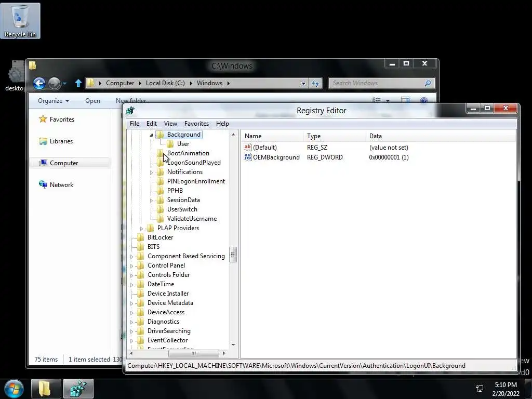Select the Controls Folder key
Image resolution: width=532 pixels, height=399 pixels.
coord(168,275)
